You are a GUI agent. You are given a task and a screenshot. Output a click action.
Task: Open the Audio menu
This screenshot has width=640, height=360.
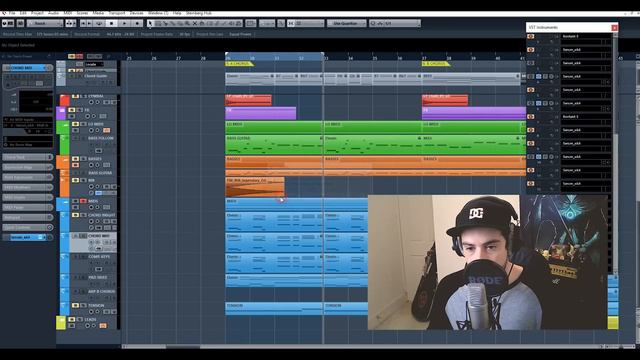point(53,13)
